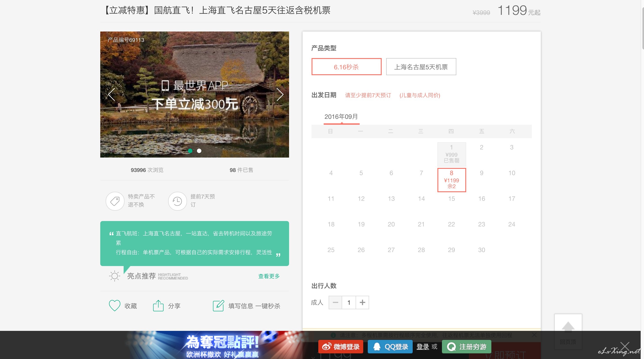Decrease adult count with minus button
The image size is (644, 359).
(335, 303)
